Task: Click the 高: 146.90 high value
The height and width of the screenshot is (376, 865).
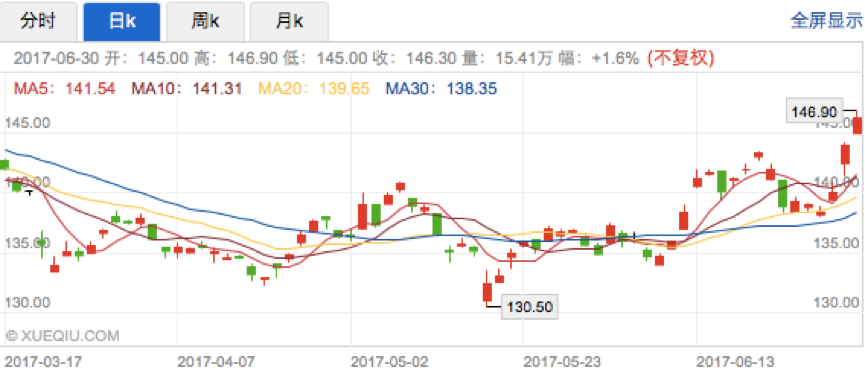Action: pos(237,58)
